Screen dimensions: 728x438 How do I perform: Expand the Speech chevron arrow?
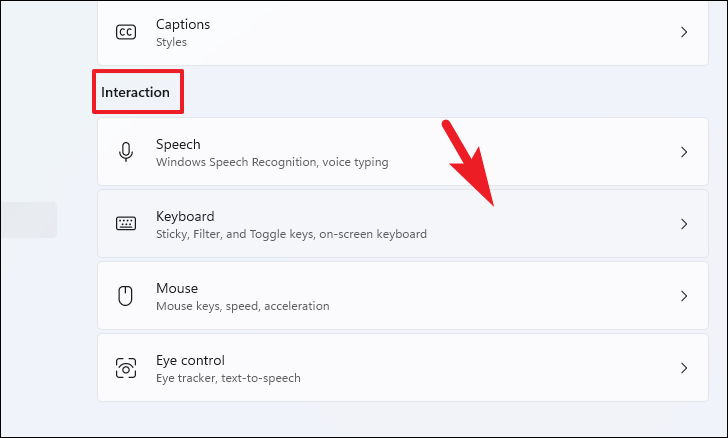point(684,152)
